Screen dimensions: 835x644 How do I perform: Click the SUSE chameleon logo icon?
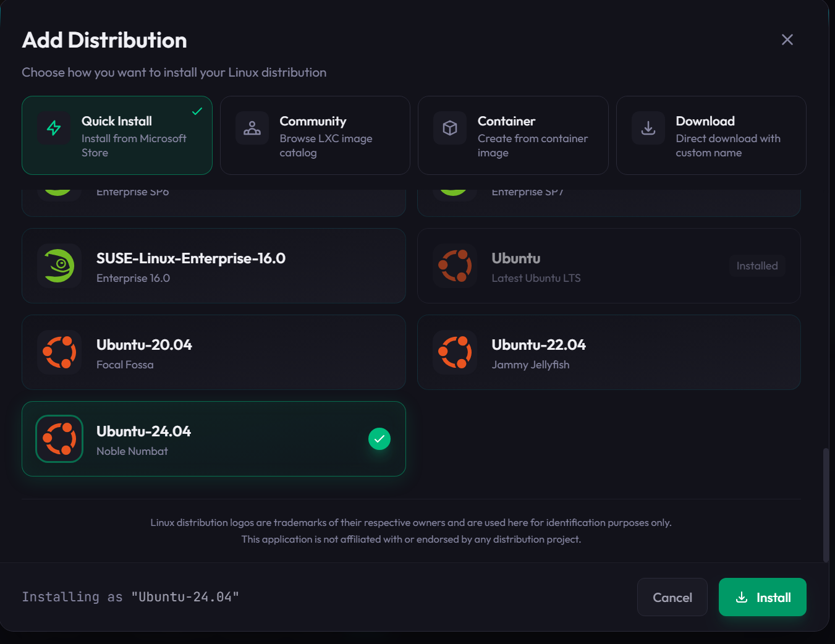[x=59, y=266]
